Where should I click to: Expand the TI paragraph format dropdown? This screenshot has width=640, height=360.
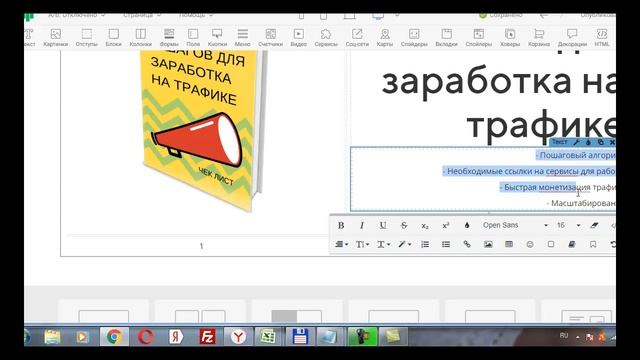coord(362,244)
